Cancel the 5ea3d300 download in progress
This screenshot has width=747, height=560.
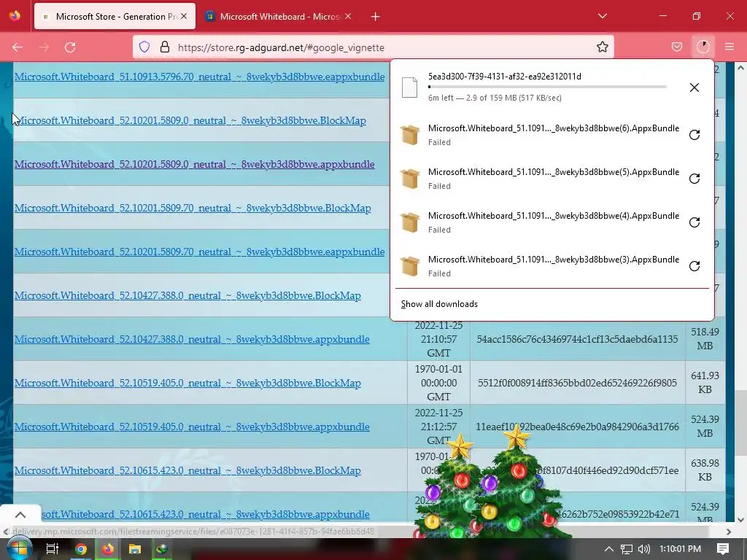click(694, 87)
